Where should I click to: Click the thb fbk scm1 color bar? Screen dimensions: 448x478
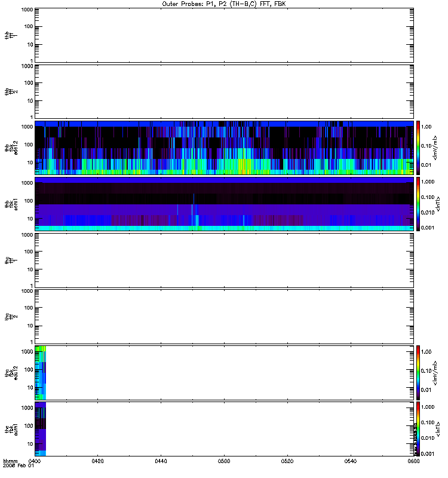click(x=418, y=204)
